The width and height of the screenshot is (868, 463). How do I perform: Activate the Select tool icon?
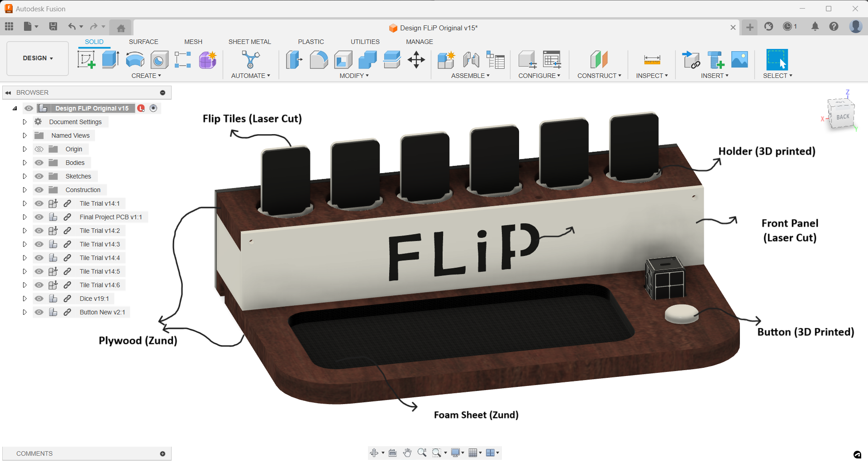777,60
